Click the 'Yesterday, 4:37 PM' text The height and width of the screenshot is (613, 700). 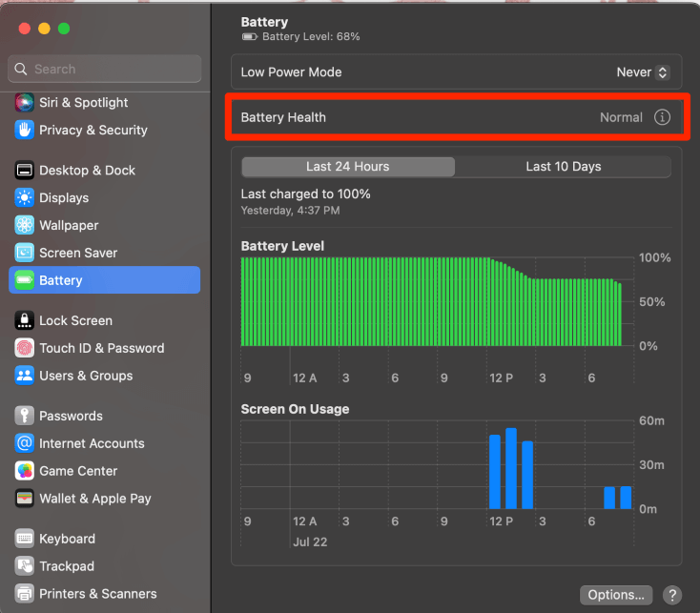coord(290,210)
